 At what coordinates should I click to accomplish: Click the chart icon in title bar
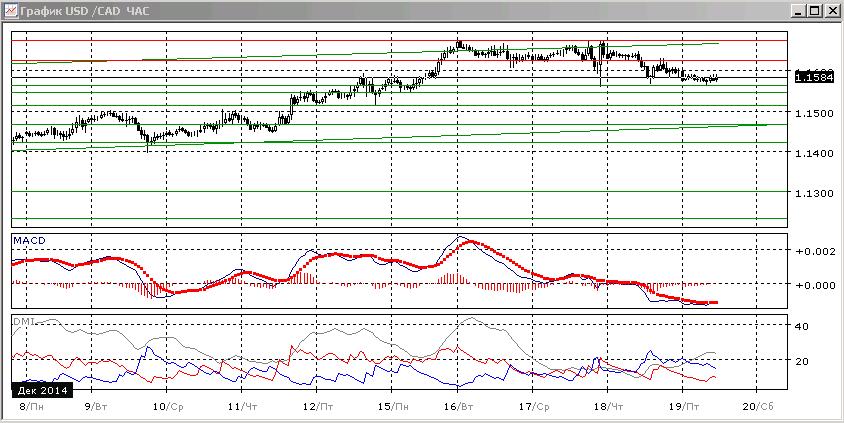pyautogui.click(x=10, y=10)
